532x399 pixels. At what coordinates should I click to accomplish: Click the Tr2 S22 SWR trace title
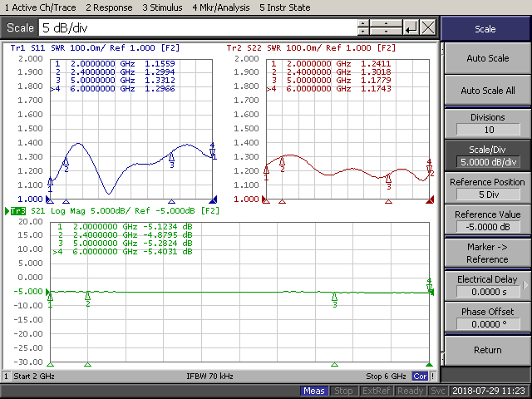[311, 48]
